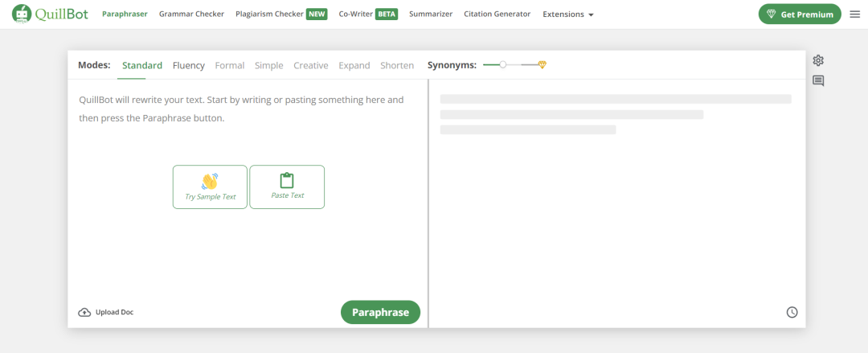The height and width of the screenshot is (353, 868).
Task: Click the Paraphrase button
Action: 380,313
